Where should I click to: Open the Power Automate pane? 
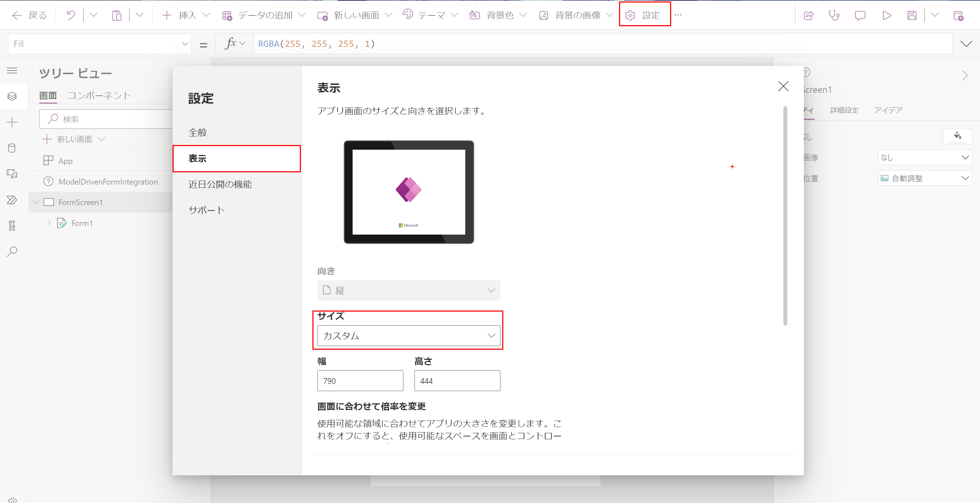(x=13, y=200)
